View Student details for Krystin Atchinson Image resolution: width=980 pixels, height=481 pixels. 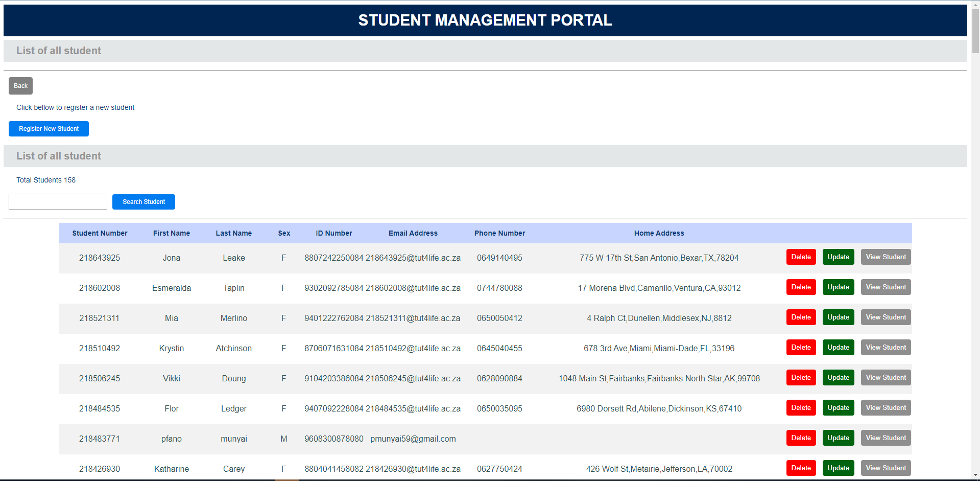(886, 348)
